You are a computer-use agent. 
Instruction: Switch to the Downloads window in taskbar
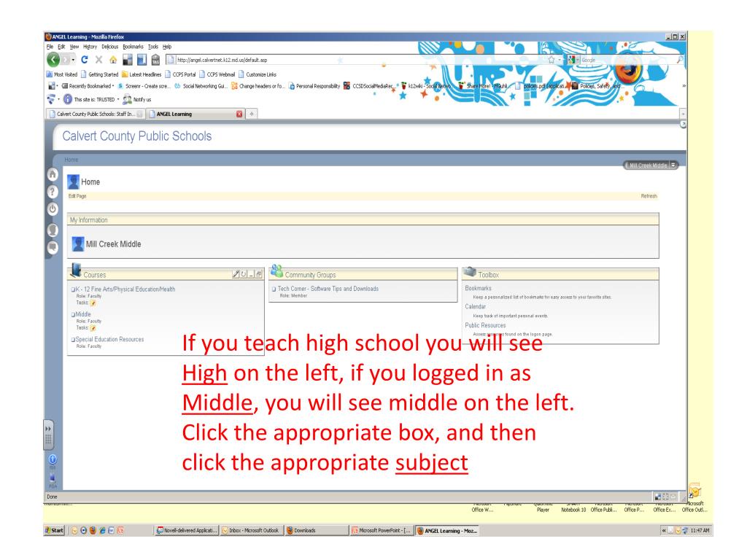click(x=316, y=530)
